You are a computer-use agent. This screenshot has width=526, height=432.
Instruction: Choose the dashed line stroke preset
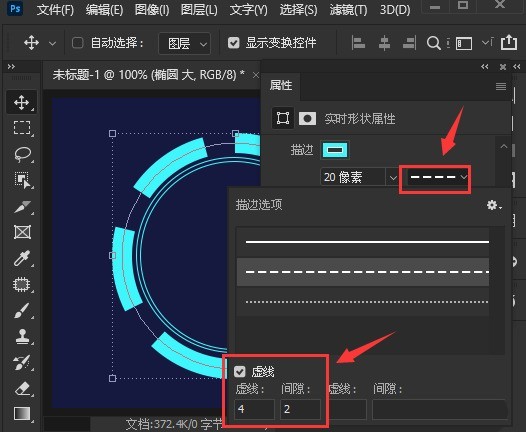pyautogui.click(x=363, y=272)
